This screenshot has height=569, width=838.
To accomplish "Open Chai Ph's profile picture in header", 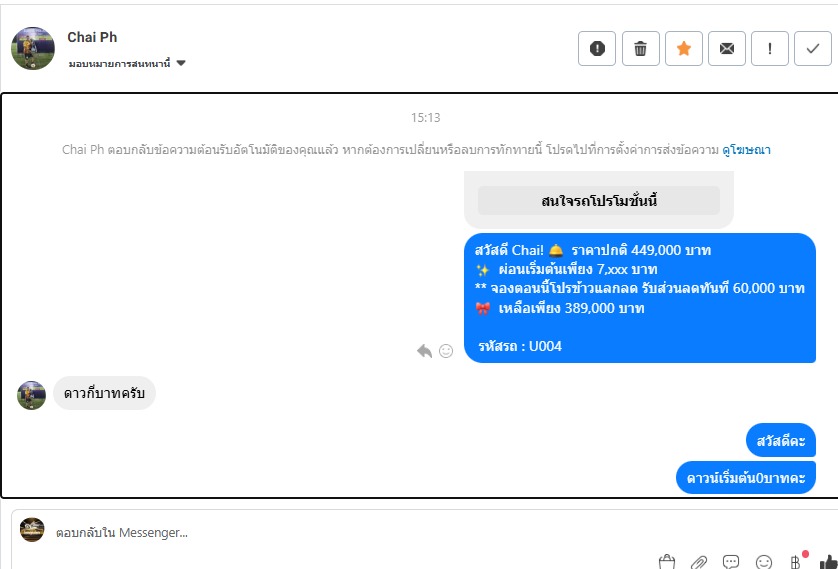I will pyautogui.click(x=33, y=49).
